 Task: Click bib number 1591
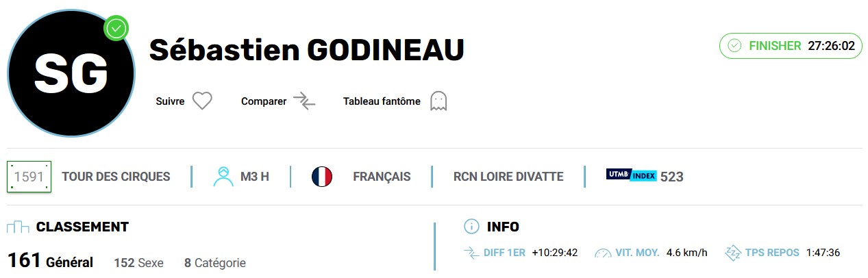click(29, 177)
